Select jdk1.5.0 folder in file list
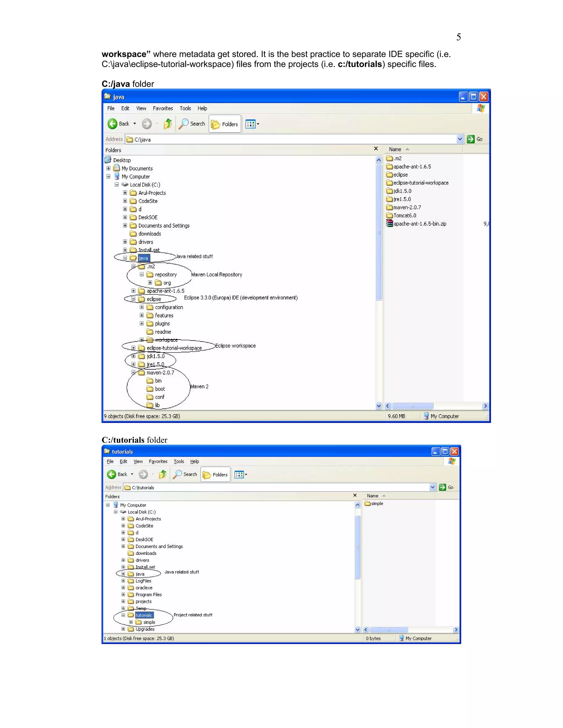 399,191
